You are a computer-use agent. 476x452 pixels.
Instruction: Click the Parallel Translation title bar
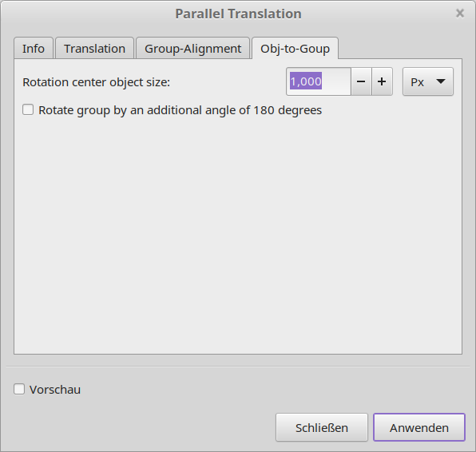click(238, 14)
